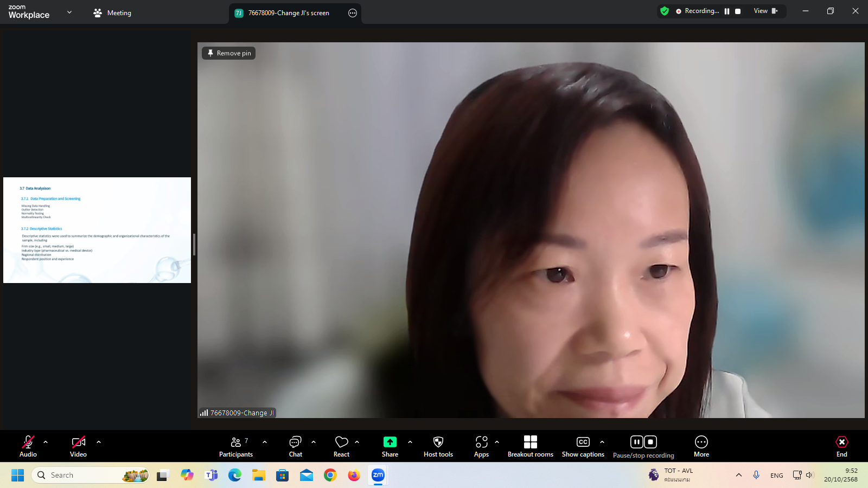This screenshot has height=488, width=868.
Task: Expand the Video options arrow
Action: click(x=99, y=442)
